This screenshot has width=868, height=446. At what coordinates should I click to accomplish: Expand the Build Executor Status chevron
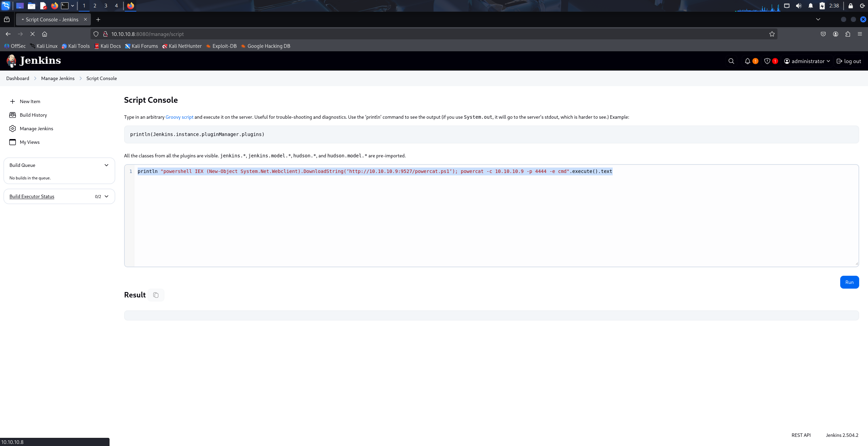tap(106, 196)
